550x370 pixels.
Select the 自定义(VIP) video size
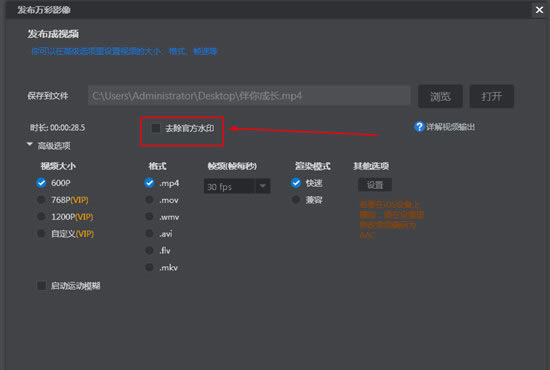[x=41, y=233]
